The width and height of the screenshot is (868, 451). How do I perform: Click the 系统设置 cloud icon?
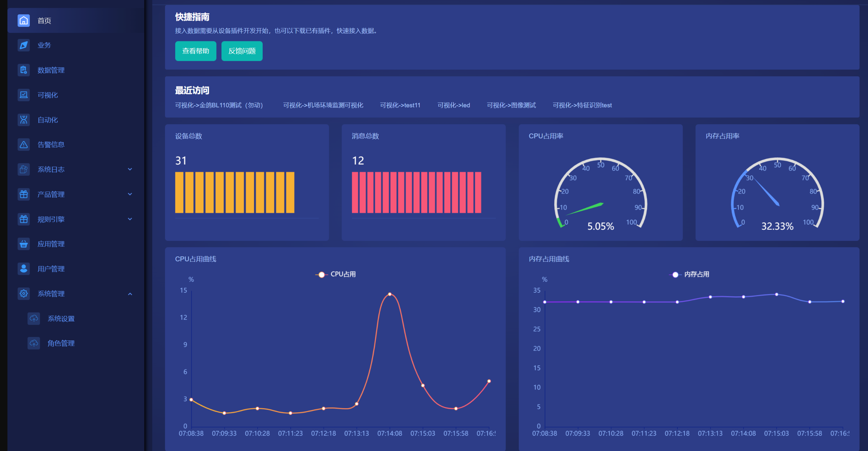(x=34, y=318)
